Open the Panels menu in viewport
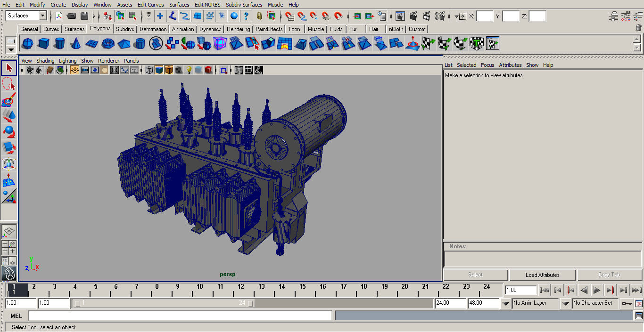 [132, 61]
